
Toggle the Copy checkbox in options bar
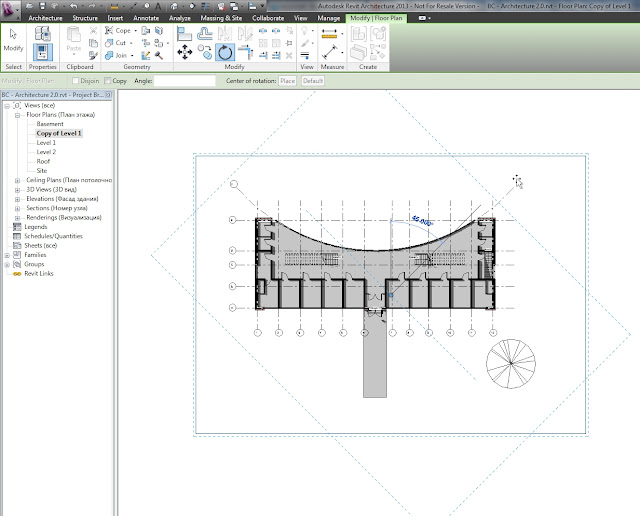pos(107,80)
